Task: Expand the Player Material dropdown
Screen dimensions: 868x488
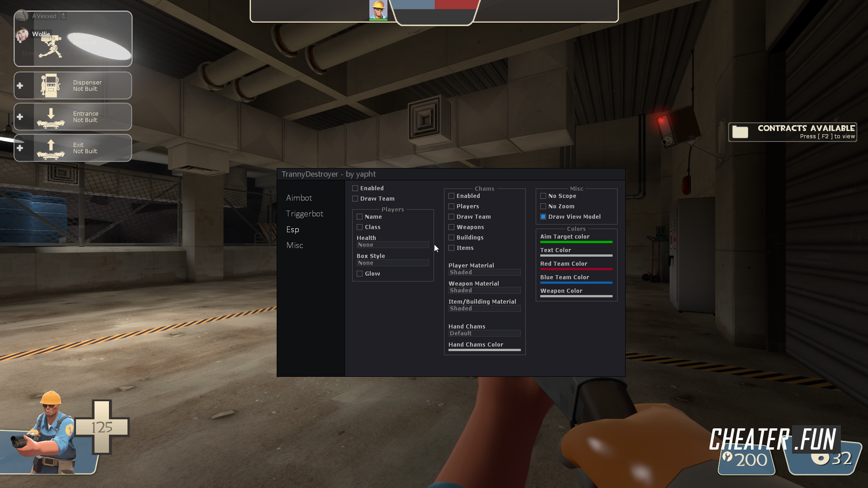Action: (484, 272)
